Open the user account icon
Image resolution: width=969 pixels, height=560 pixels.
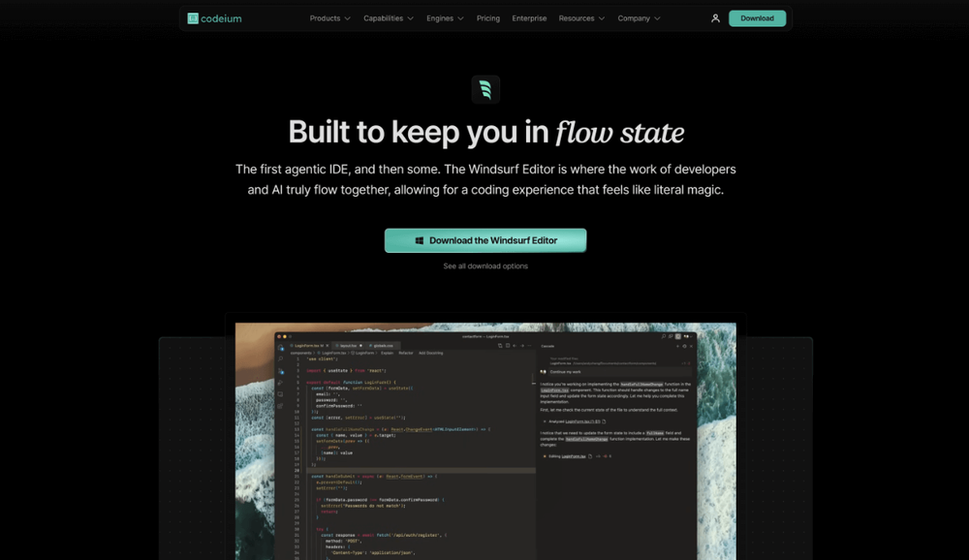point(715,18)
